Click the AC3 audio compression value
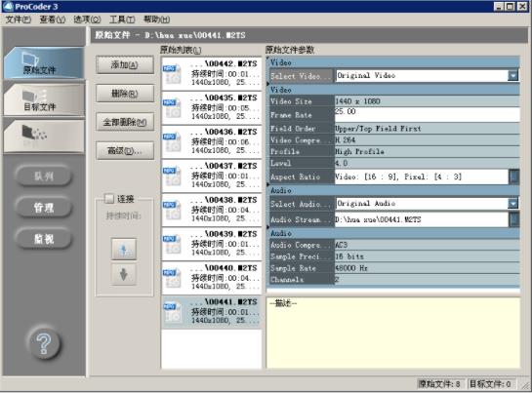Screen dimensions: 532x393 point(427,245)
